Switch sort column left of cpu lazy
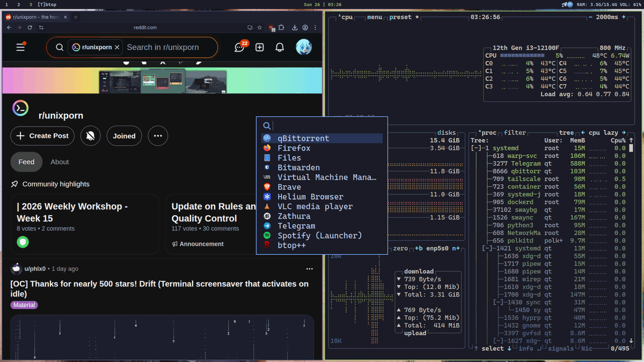Screen dimensions: 644x362 (583, 132)
